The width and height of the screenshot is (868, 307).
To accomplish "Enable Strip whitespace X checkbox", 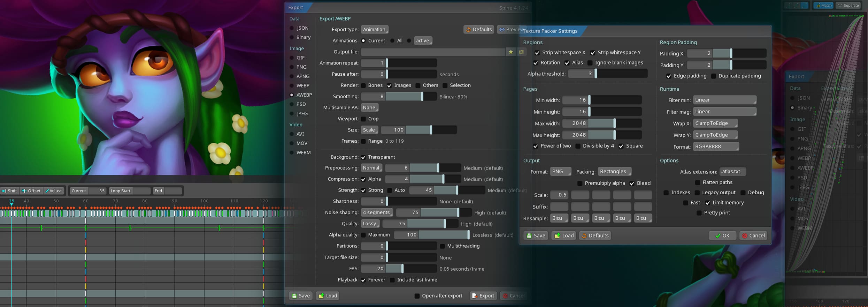I will click(x=537, y=53).
